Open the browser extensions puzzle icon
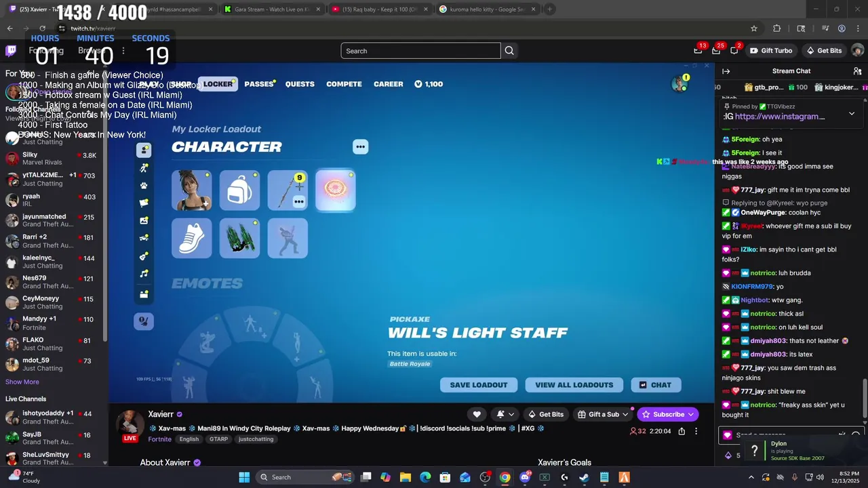The width and height of the screenshot is (868, 488). (777, 28)
